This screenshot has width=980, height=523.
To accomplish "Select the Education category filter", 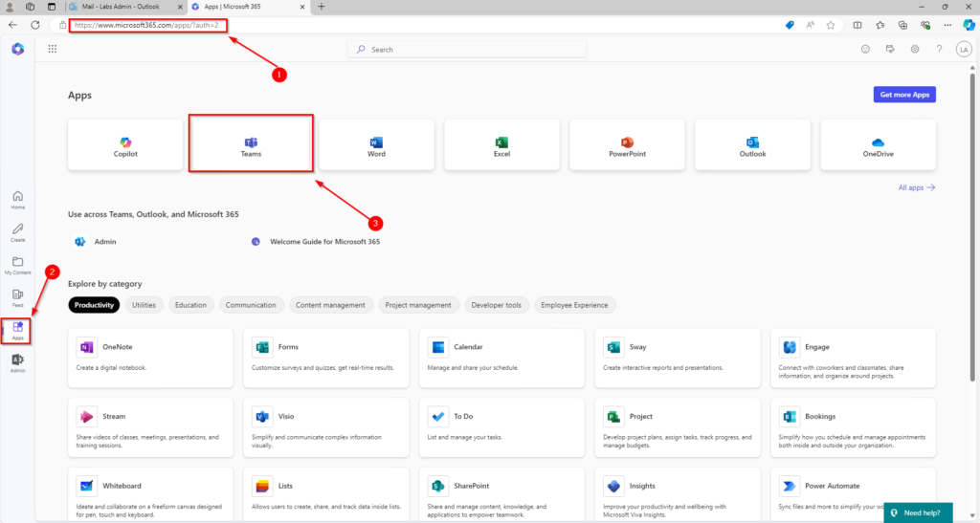I will [190, 305].
